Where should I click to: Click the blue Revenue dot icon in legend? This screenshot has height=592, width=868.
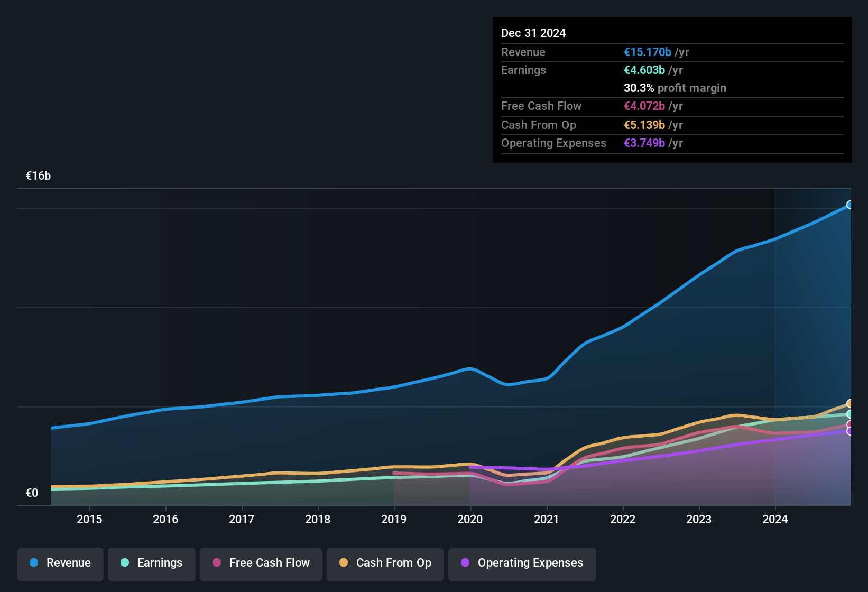click(x=33, y=563)
